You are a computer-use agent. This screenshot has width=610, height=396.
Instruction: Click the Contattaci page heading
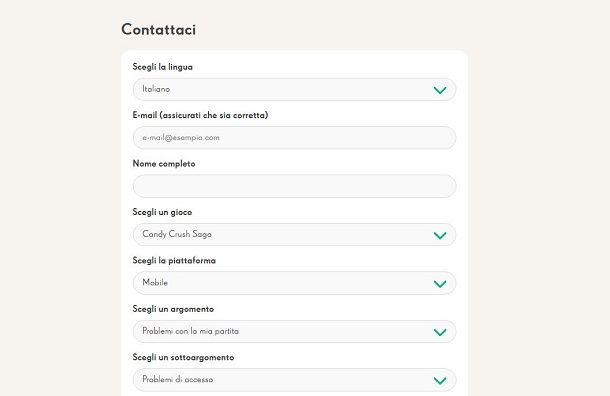(159, 30)
